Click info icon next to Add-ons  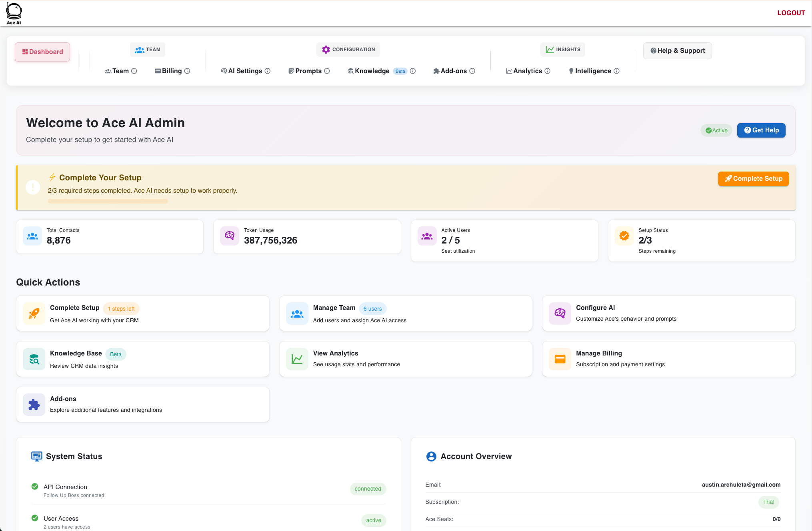(x=472, y=71)
